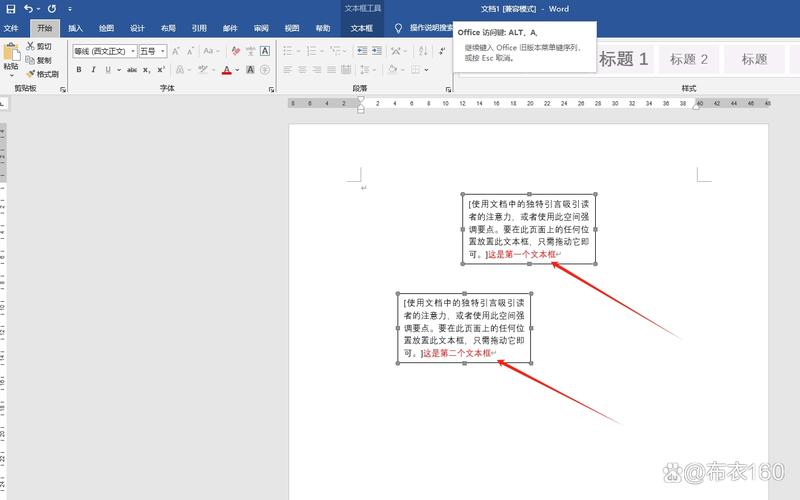Open Asian layout (中文版式) icon
800x500 pixels.
coord(396,51)
